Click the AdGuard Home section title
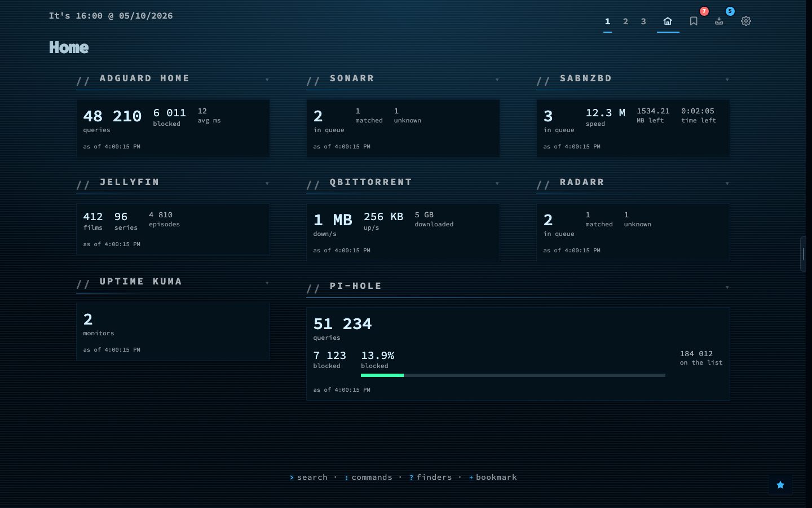Image resolution: width=812 pixels, height=508 pixels. pos(144,78)
